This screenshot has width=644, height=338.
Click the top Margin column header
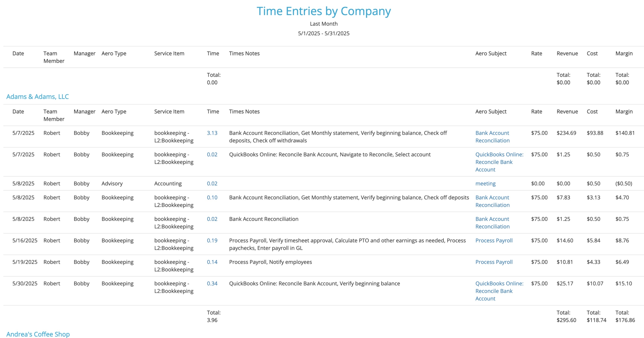(x=624, y=53)
